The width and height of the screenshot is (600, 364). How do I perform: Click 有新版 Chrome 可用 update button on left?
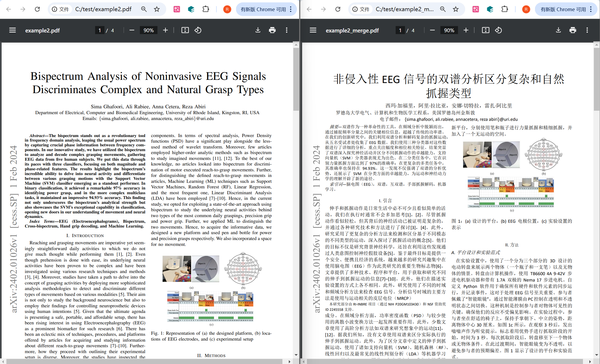[263, 9]
